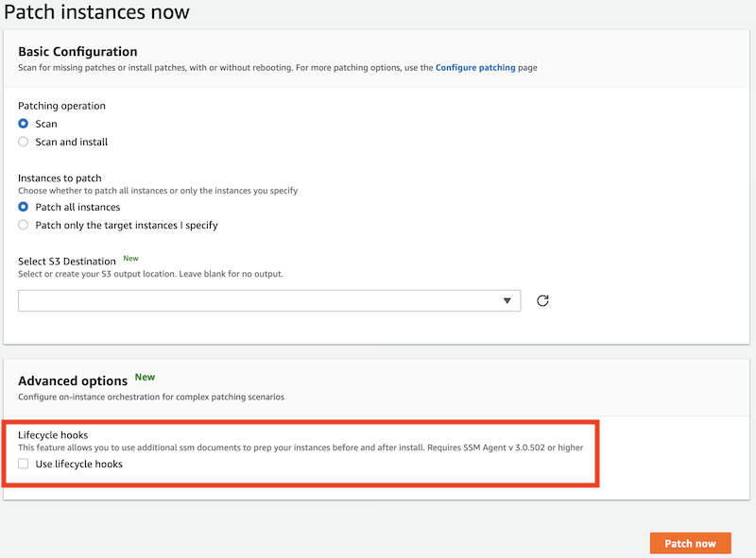756x558 pixels.
Task: Select Patch all instances option
Action: (23, 207)
